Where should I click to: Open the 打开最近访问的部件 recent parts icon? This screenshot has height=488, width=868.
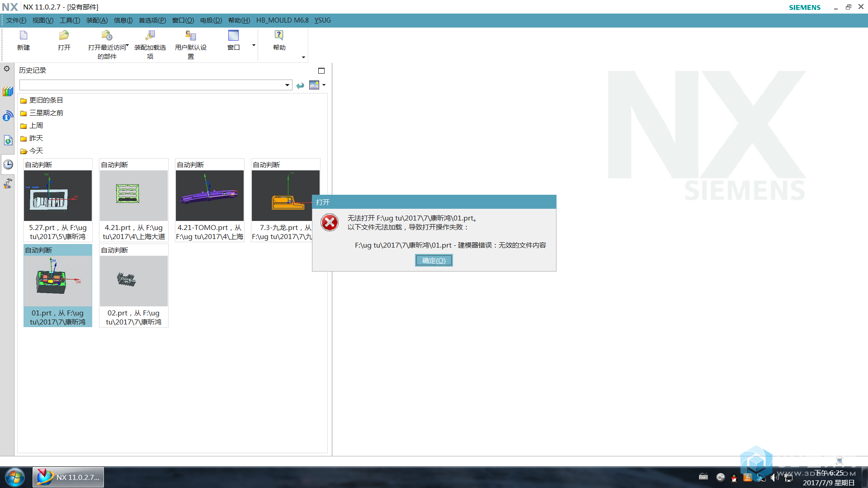107,35
